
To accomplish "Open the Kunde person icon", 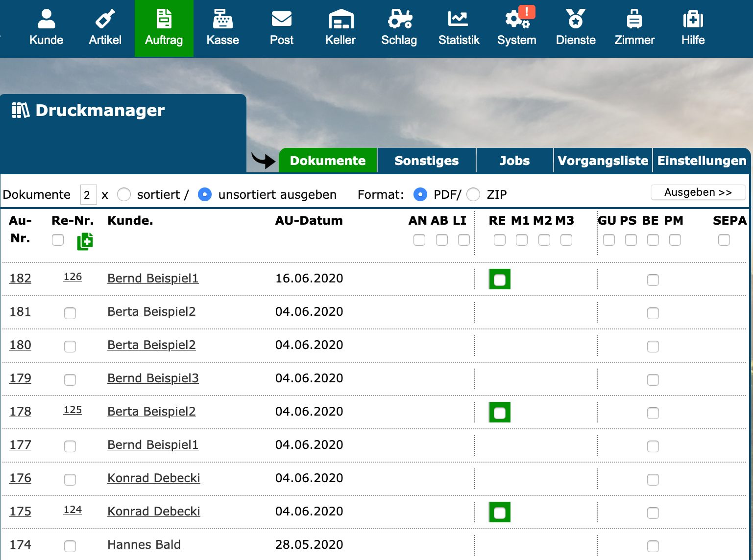I will 46,20.
